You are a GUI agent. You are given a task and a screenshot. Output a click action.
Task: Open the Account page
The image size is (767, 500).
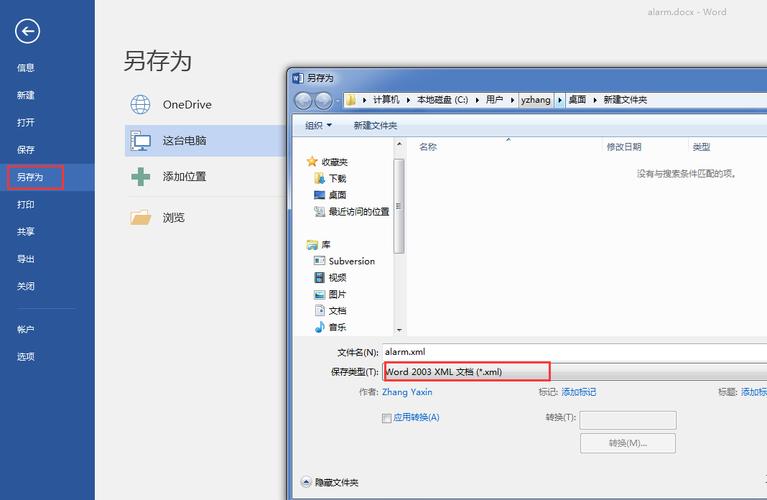click(x=26, y=329)
